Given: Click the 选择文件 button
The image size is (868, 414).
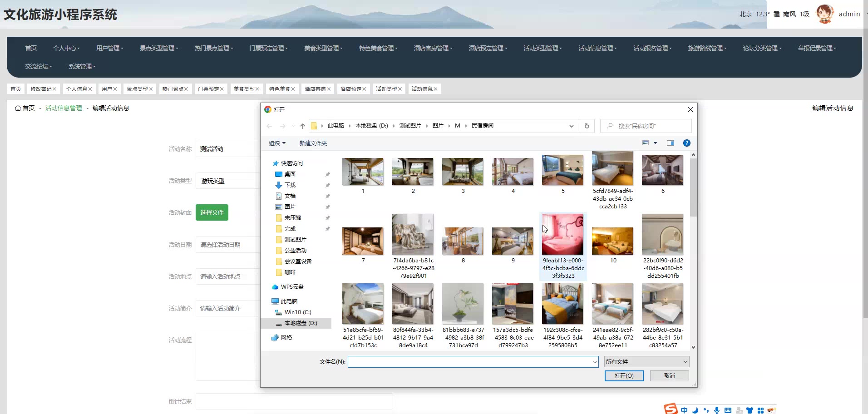Looking at the screenshot, I should click(212, 212).
